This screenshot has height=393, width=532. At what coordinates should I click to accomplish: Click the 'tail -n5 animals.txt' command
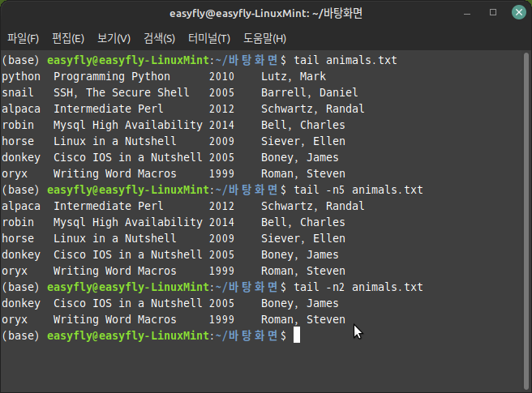(358, 190)
